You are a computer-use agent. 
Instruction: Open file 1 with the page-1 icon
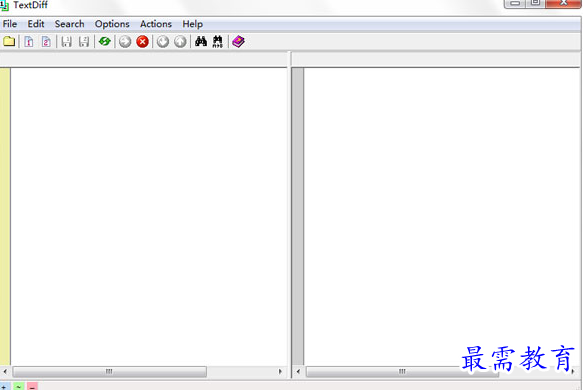[29, 41]
